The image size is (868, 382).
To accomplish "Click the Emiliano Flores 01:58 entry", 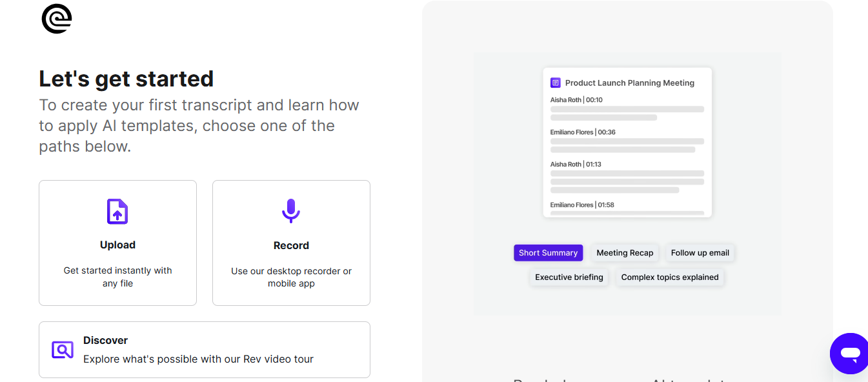I will pos(582,205).
